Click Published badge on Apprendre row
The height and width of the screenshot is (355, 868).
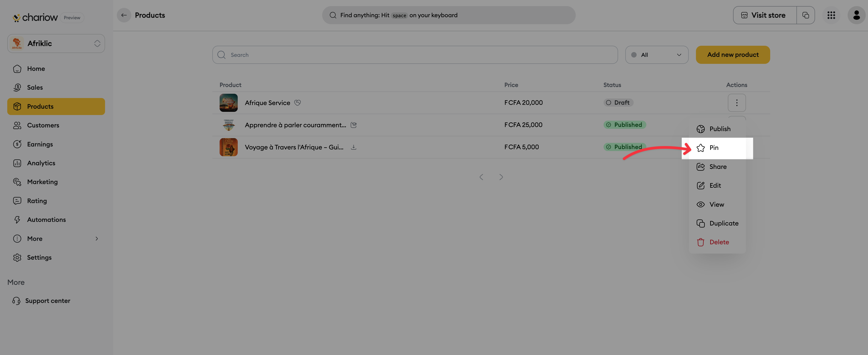point(624,125)
